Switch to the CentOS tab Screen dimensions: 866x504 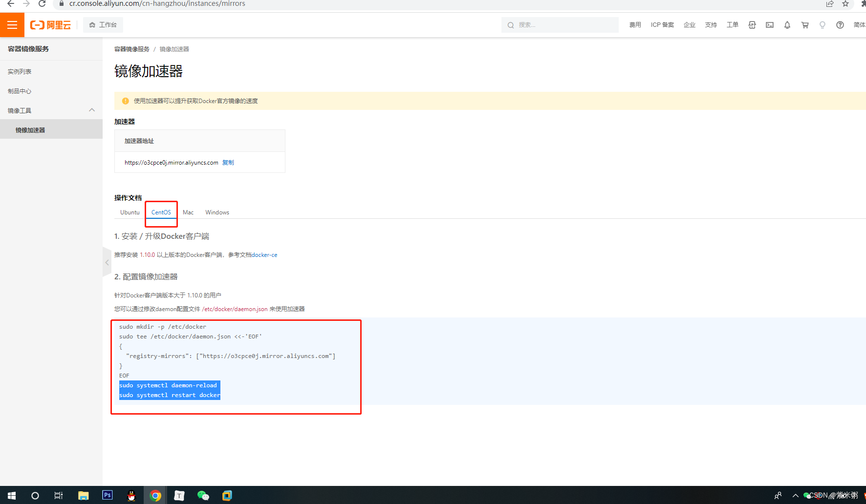point(161,212)
